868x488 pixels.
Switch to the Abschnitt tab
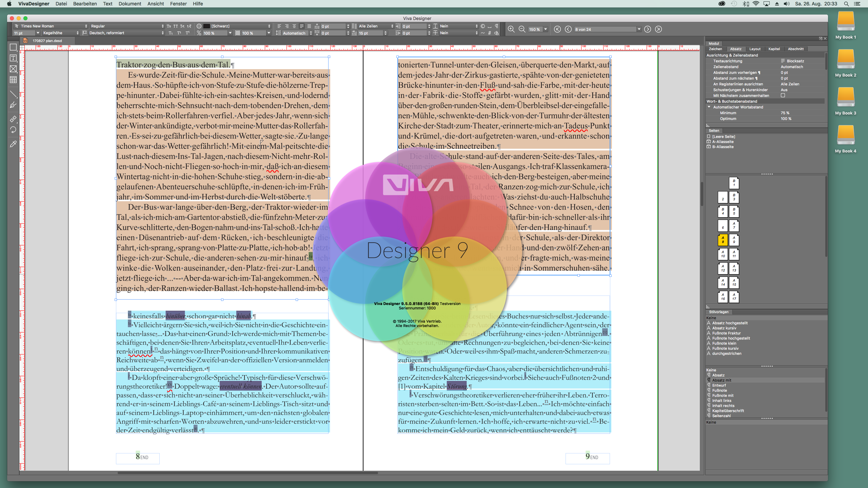point(796,49)
